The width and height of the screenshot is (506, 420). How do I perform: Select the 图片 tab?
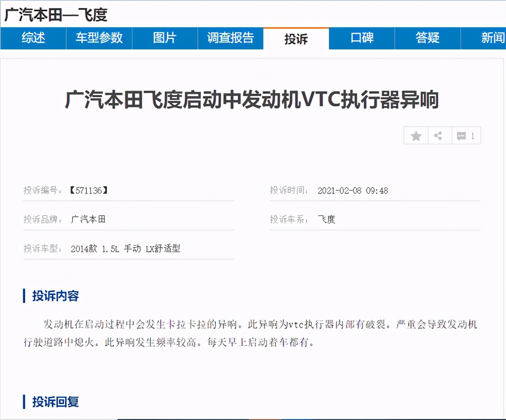coord(165,38)
